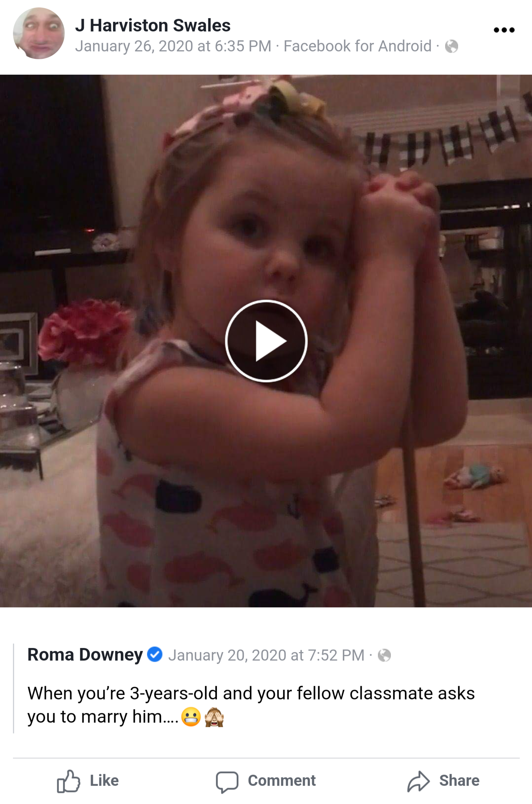Open the three-dot post options menu

(504, 30)
